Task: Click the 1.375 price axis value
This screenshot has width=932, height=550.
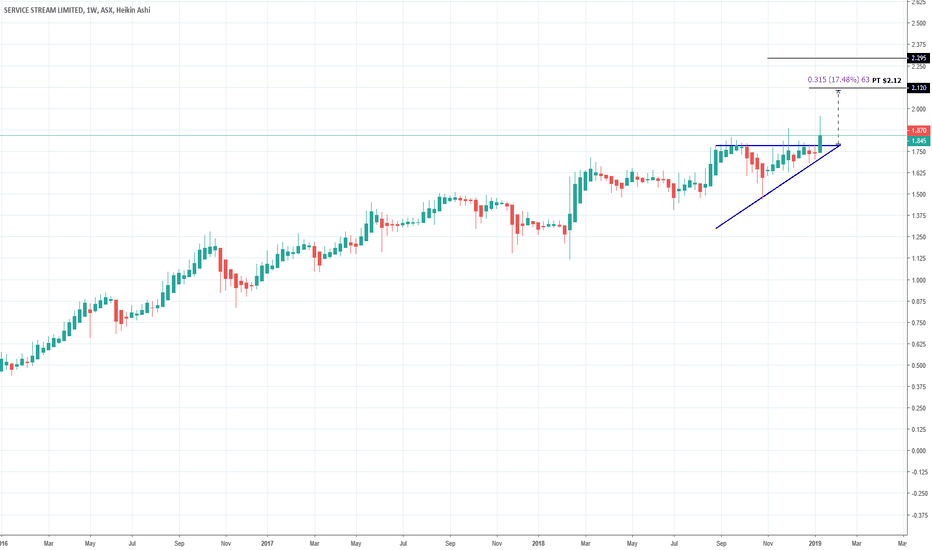Action: pos(918,216)
